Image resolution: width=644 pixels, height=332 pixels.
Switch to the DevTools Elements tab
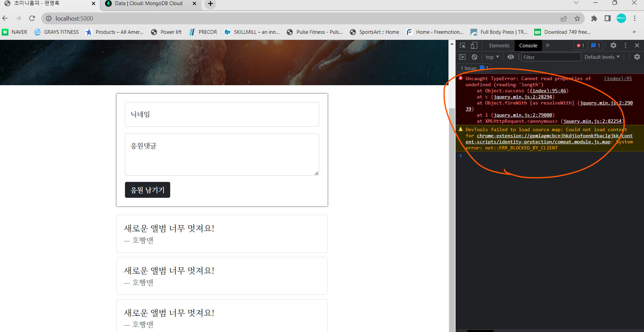tap(499, 46)
